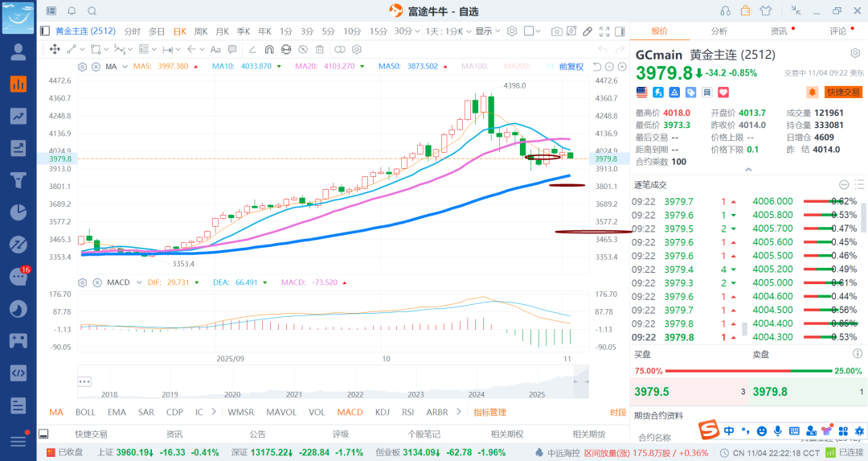Hide all drawings with crossed-eye icon

pos(303,49)
